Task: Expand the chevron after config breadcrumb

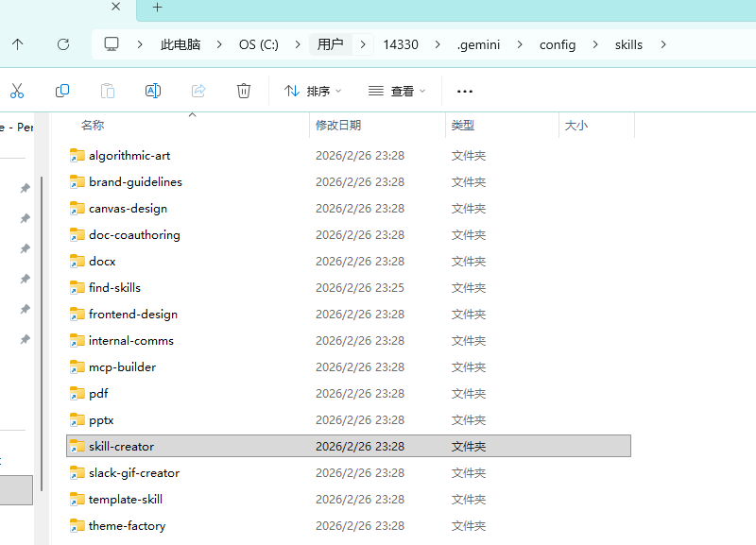Action: click(x=595, y=44)
